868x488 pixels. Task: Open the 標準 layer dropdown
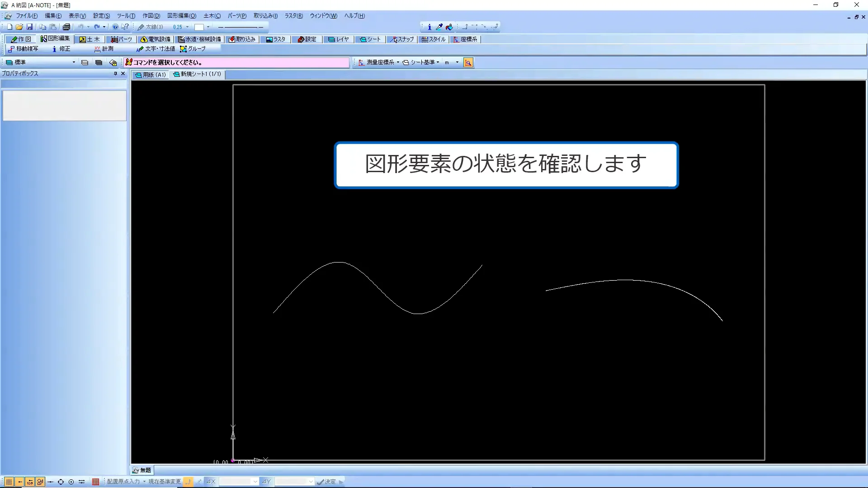coord(74,62)
